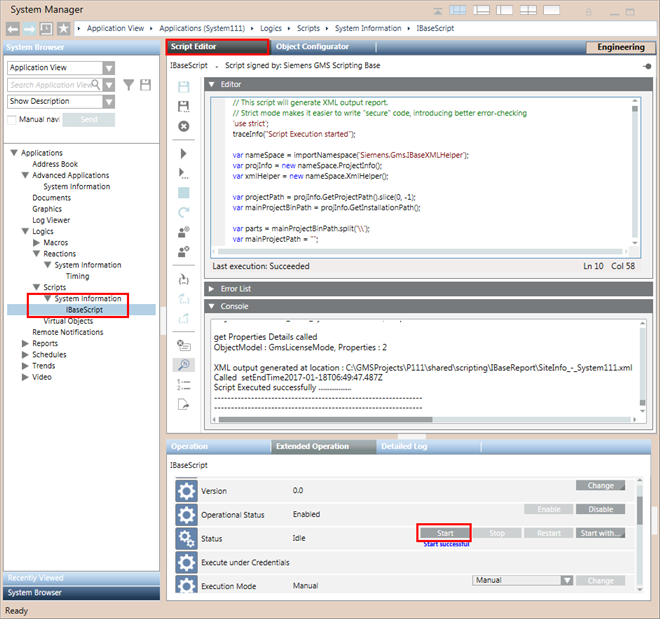Viewport: 660px width, 619px height.
Task: Toggle the Manual navigation checkbox
Action: click(x=12, y=119)
